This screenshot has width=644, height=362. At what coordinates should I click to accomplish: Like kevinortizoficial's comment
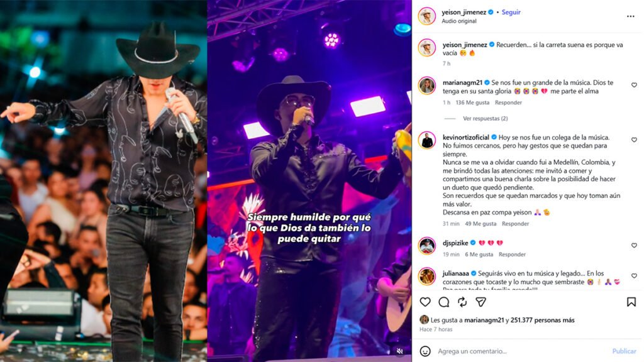pos(634,140)
